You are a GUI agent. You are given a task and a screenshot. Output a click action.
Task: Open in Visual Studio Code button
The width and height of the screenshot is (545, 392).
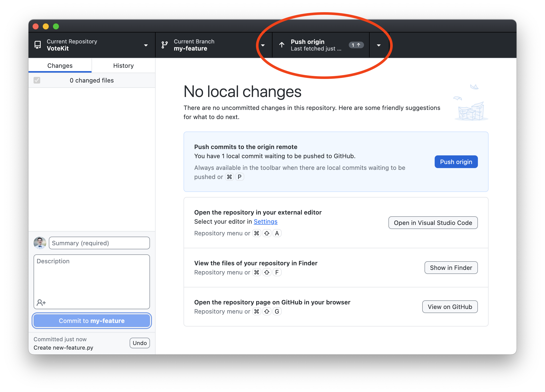click(x=433, y=223)
